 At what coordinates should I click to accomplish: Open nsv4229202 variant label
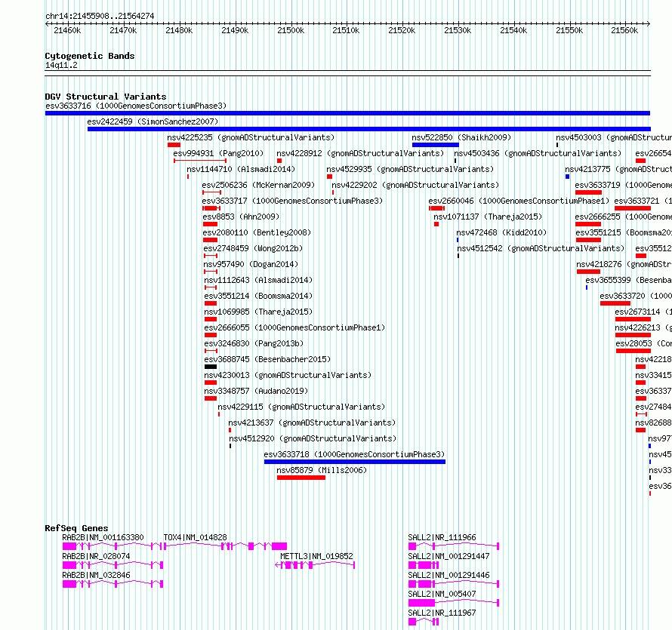(415, 185)
